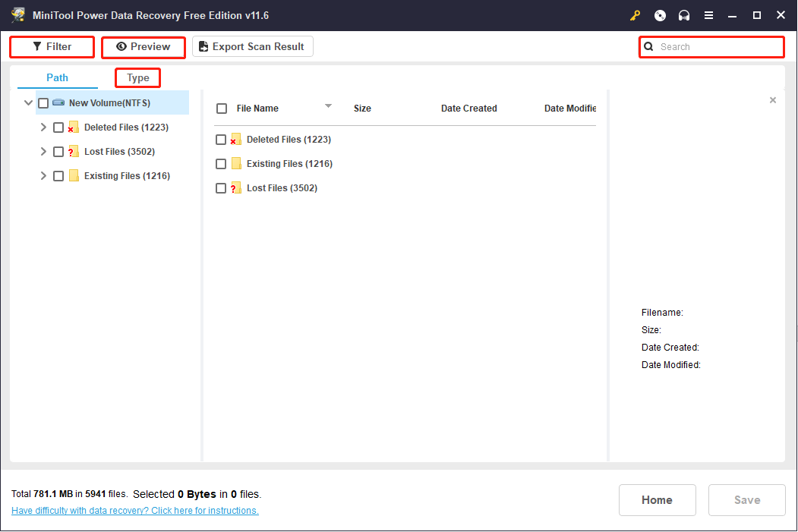Click the File Name sort arrow
798x532 pixels.
328,105
